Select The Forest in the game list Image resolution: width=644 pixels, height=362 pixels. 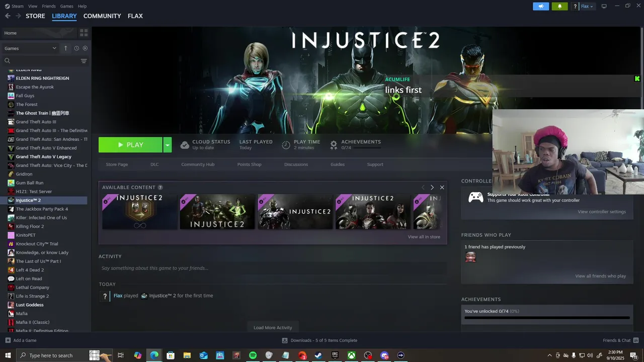27,104
